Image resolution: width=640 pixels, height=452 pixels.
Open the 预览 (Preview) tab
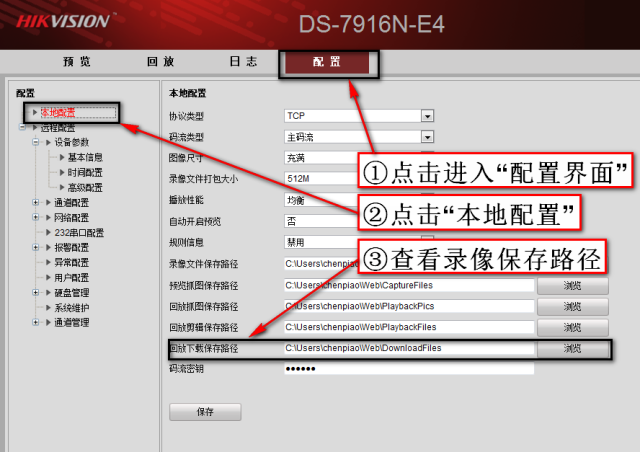pyautogui.click(x=77, y=62)
